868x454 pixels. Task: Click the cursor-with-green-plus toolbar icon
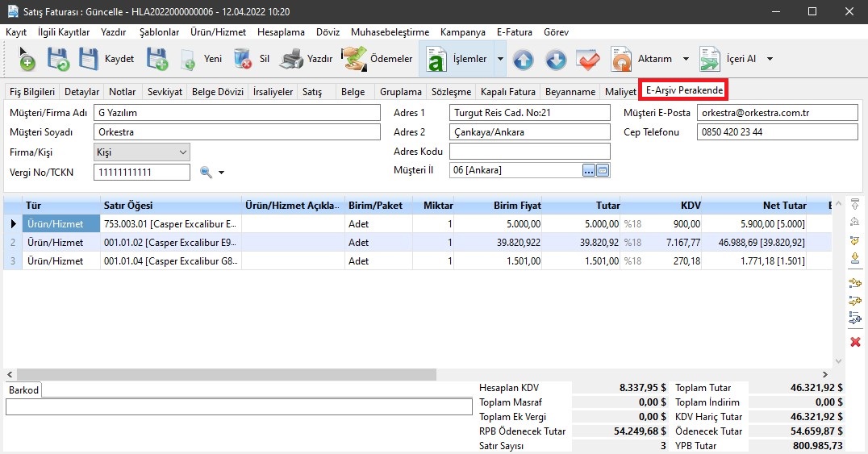[26, 59]
